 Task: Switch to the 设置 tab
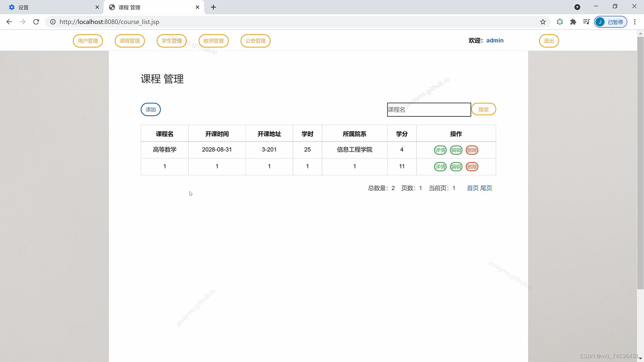(x=52, y=7)
